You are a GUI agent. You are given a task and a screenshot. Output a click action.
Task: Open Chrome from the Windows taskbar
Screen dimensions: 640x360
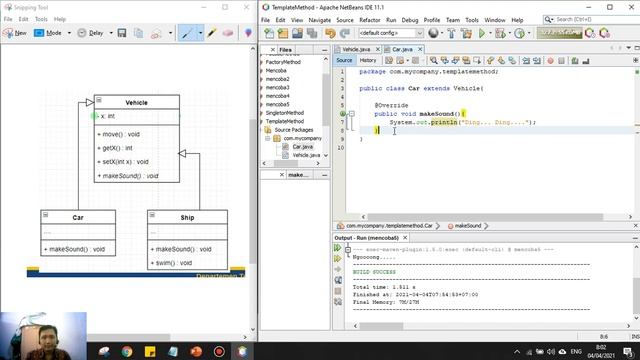(127, 351)
